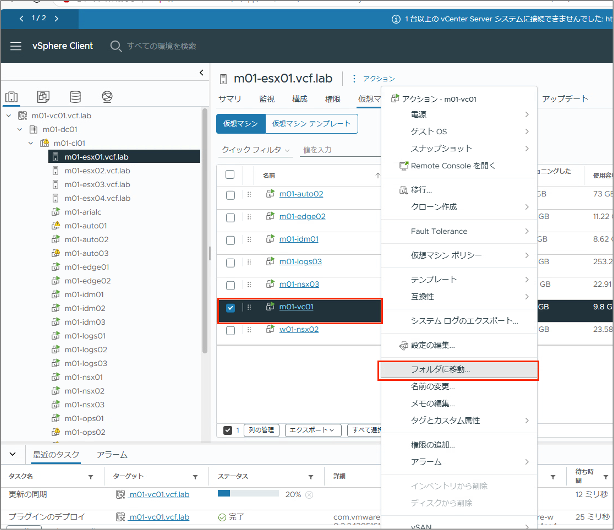Open m01-vc01.vcf.lab target link in sync task
This screenshot has height=530, width=614.
point(159,495)
